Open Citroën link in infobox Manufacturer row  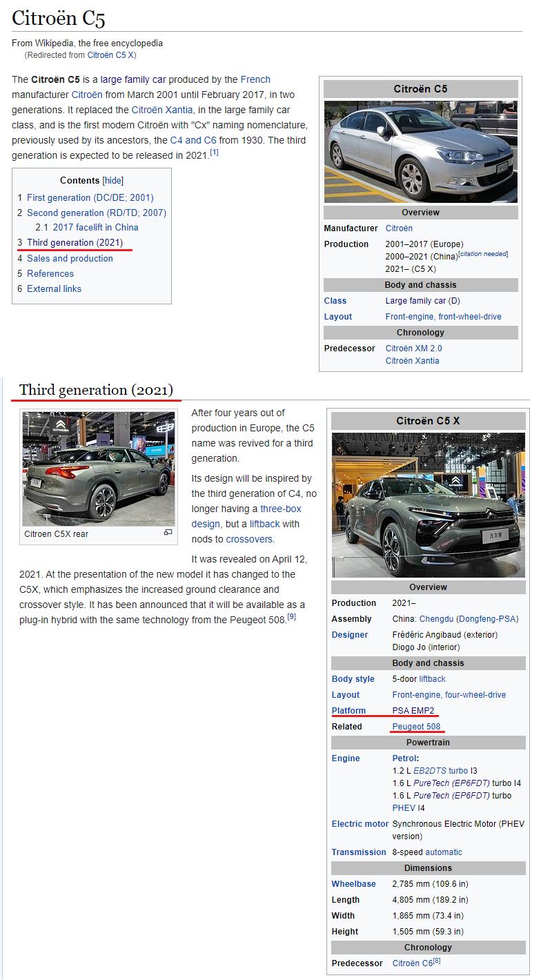tap(399, 228)
